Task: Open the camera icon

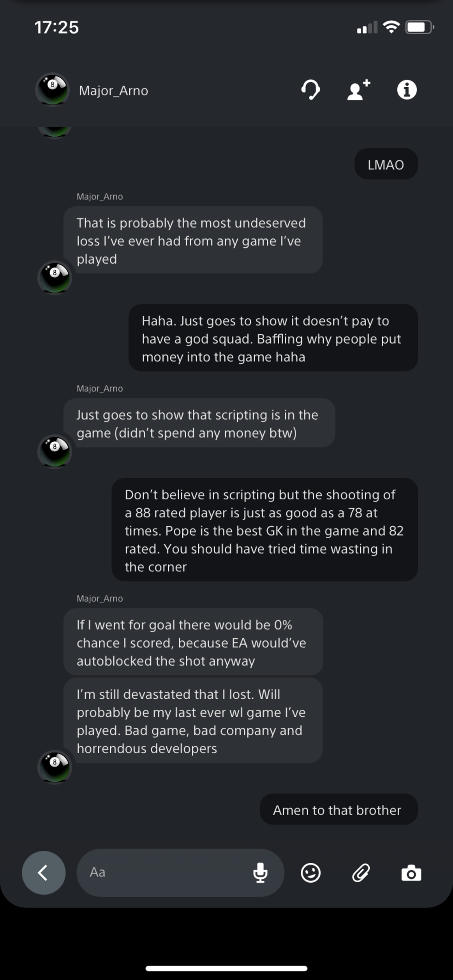Action: click(411, 873)
